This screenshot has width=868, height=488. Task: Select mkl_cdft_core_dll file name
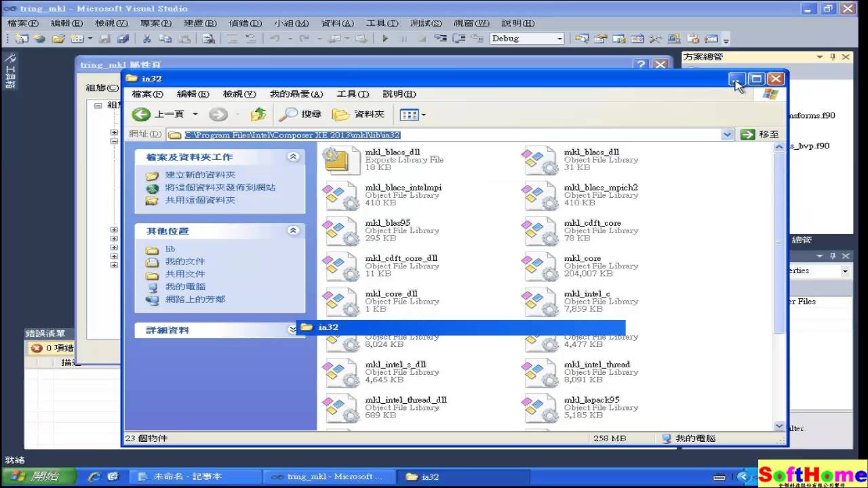tap(401, 258)
